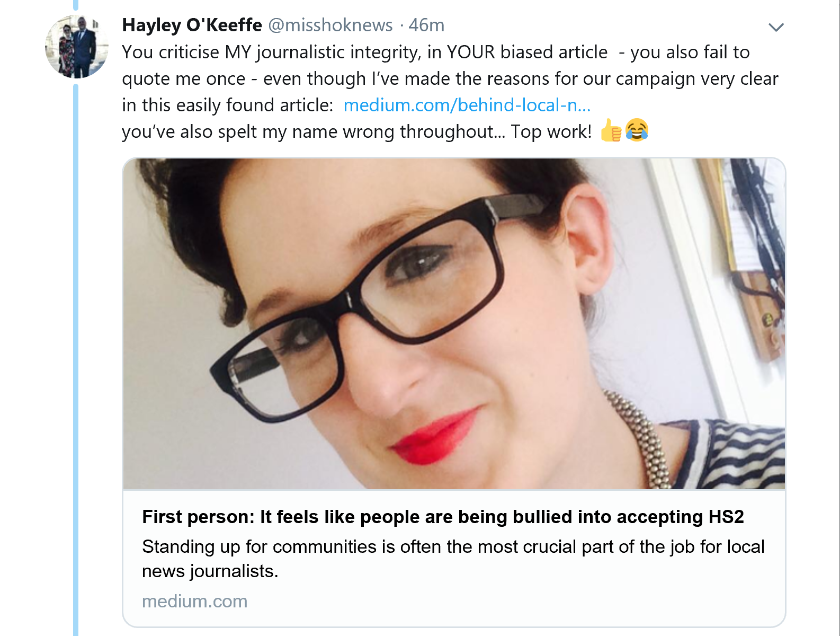The height and width of the screenshot is (636, 840).
Task: Open the Hayley O'Keeffe display name
Action: [x=192, y=25]
